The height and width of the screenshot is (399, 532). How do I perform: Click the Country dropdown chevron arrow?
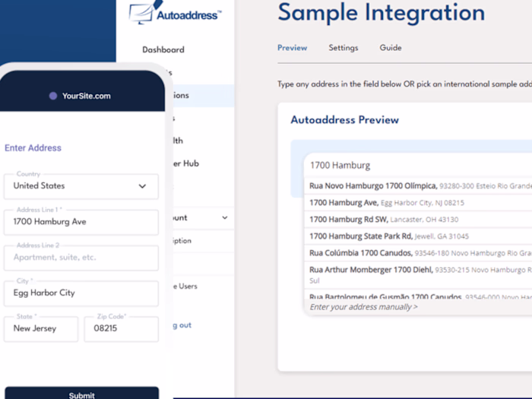[143, 186]
